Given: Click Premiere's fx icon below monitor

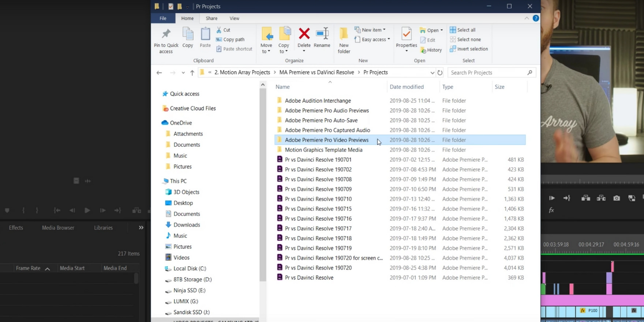Looking at the screenshot, I should [x=551, y=210].
